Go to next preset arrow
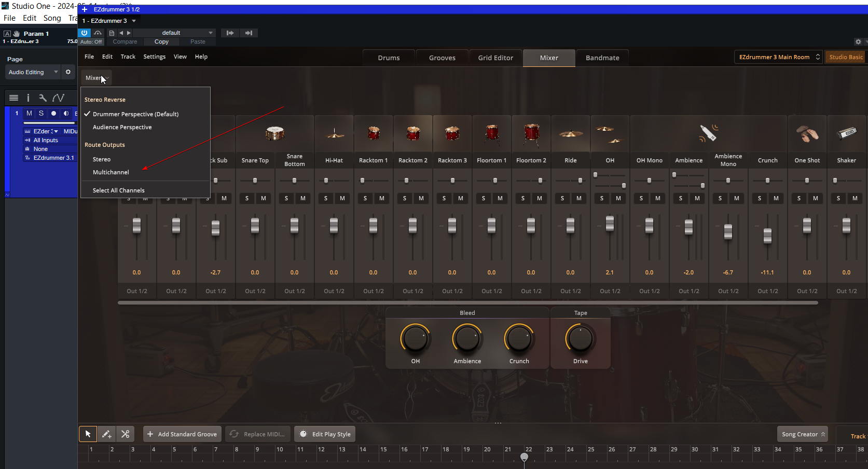The height and width of the screenshot is (469, 868). click(129, 33)
